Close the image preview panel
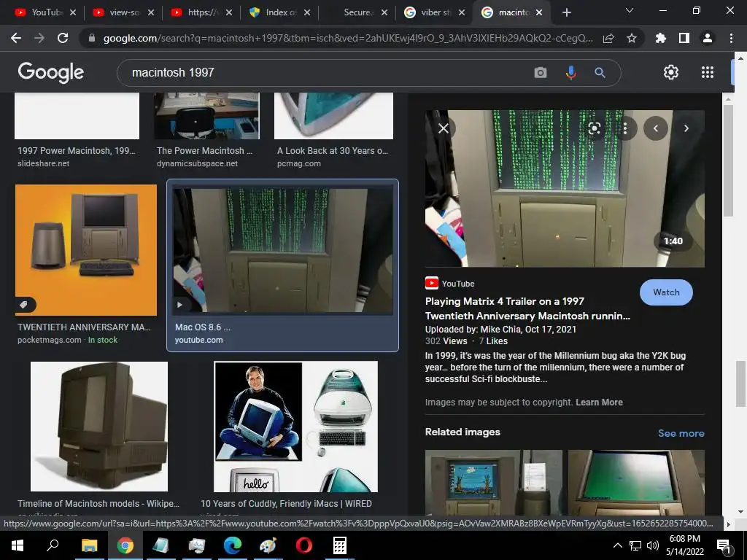 pos(444,128)
